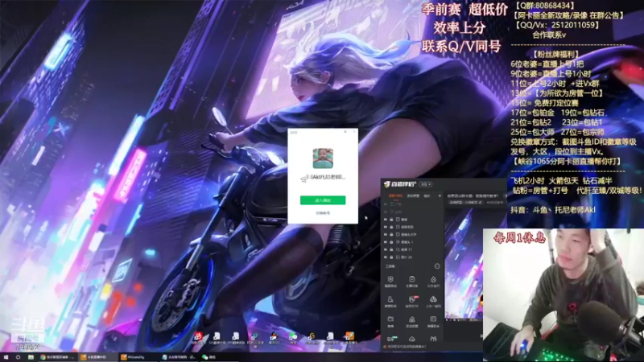Screen dimensions: 644x362
Task: Open the person silhouette tool in toolbox
Action: pos(390,302)
